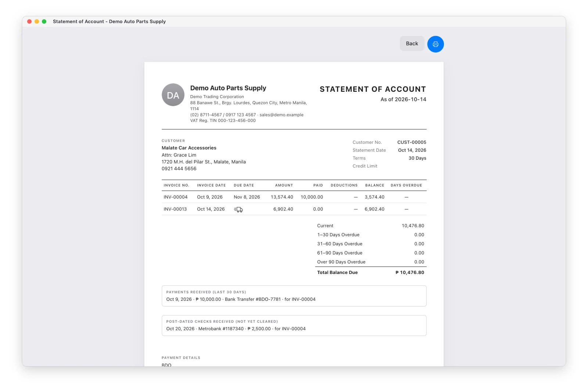
Task: Click the 31–60 Days Overdue label
Action: click(340, 244)
